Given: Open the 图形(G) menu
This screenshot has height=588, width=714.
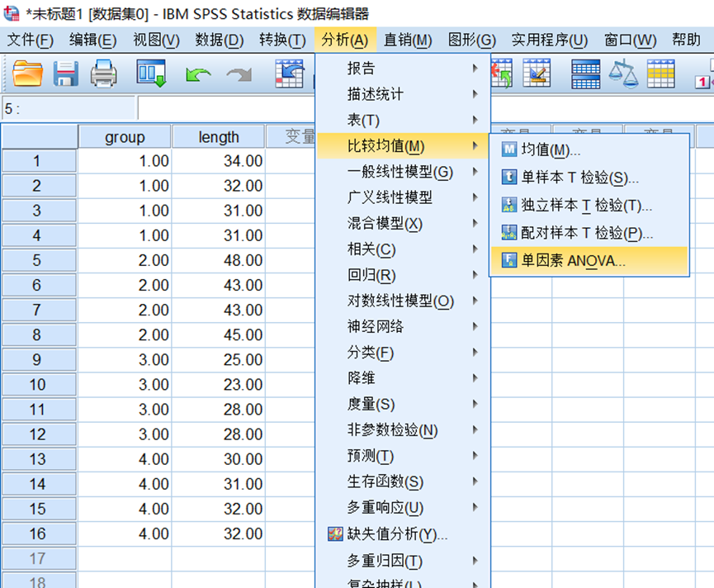Looking at the screenshot, I should coord(472,40).
